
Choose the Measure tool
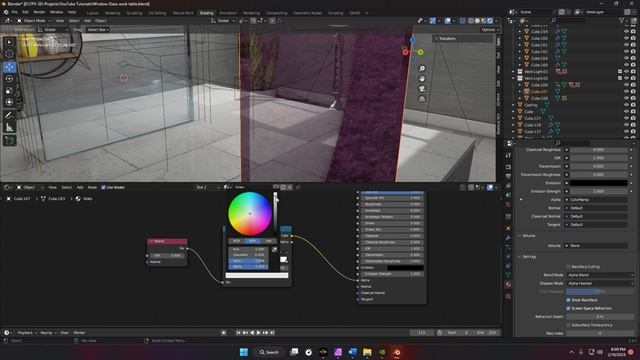click(x=9, y=128)
